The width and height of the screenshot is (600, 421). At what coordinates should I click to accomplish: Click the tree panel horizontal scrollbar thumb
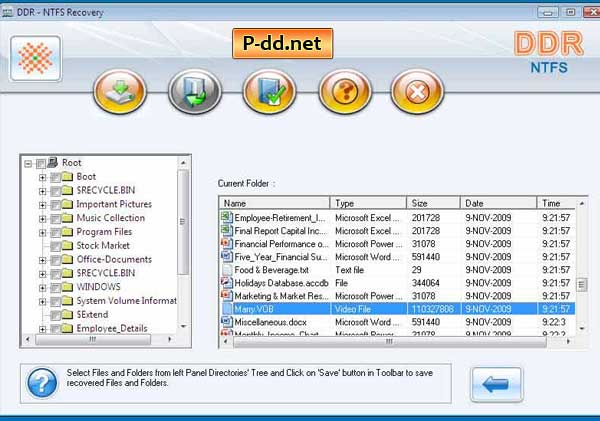pos(93,339)
